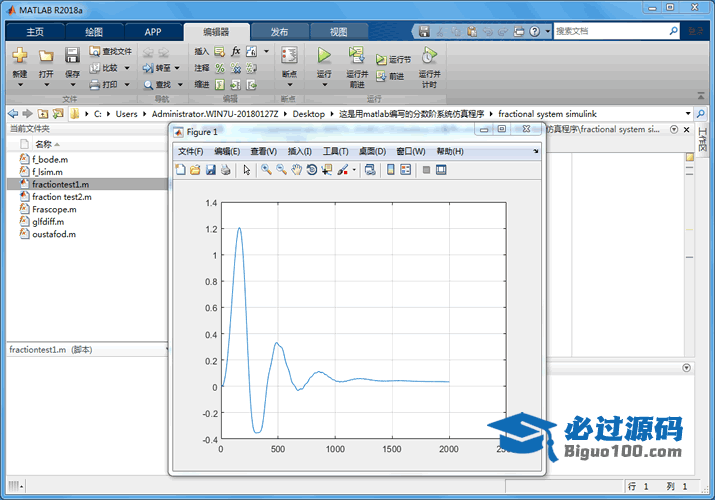Screen dimensions: 715x500
Task: Open Figure 1 工具(T) menu
Action: coord(336,151)
